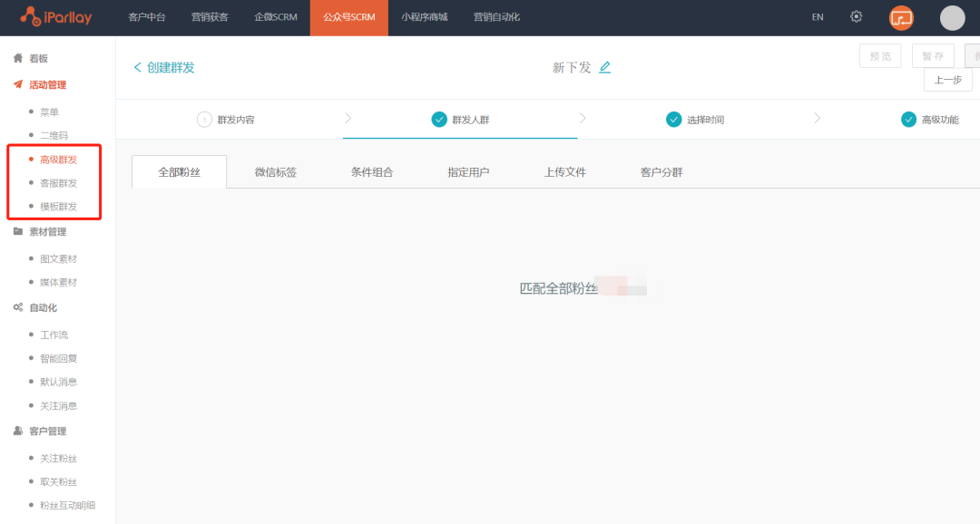
Task: Open 默认消息 in the sidebar
Action: (x=59, y=382)
